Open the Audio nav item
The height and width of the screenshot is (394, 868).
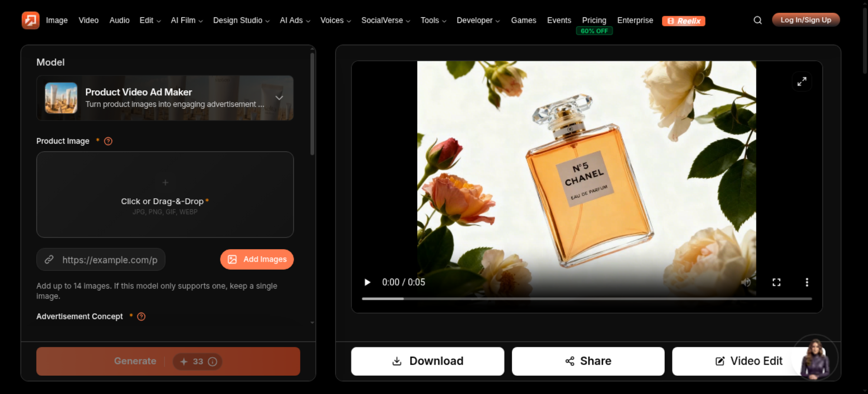click(x=119, y=20)
